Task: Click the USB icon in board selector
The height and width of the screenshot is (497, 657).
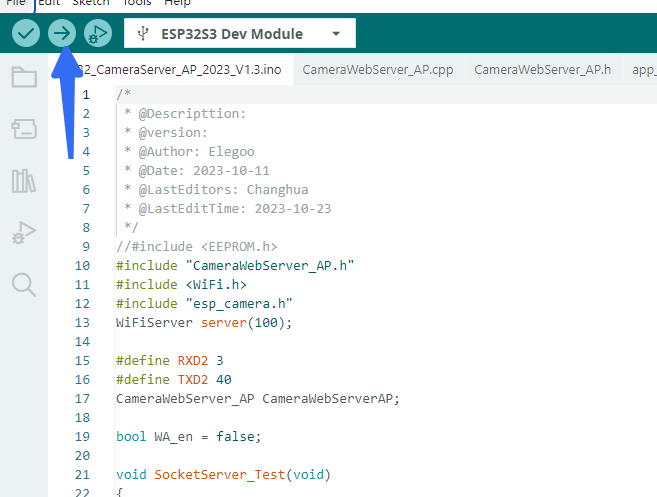Action: (143, 34)
